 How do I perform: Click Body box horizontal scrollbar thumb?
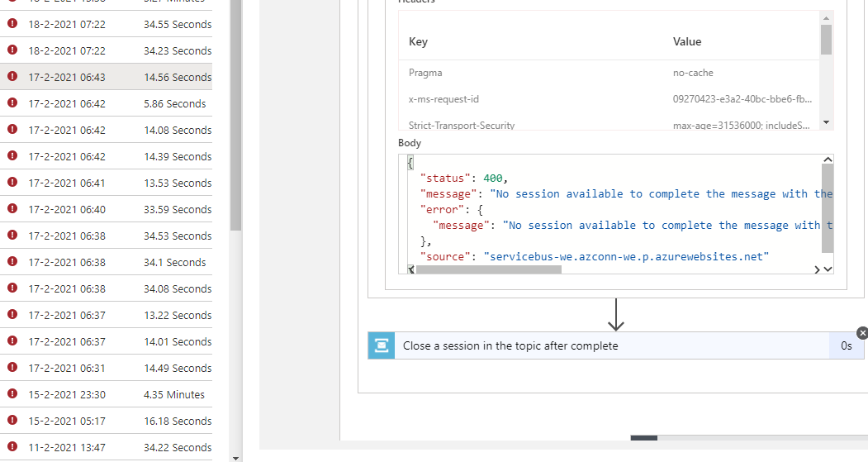pos(489,269)
